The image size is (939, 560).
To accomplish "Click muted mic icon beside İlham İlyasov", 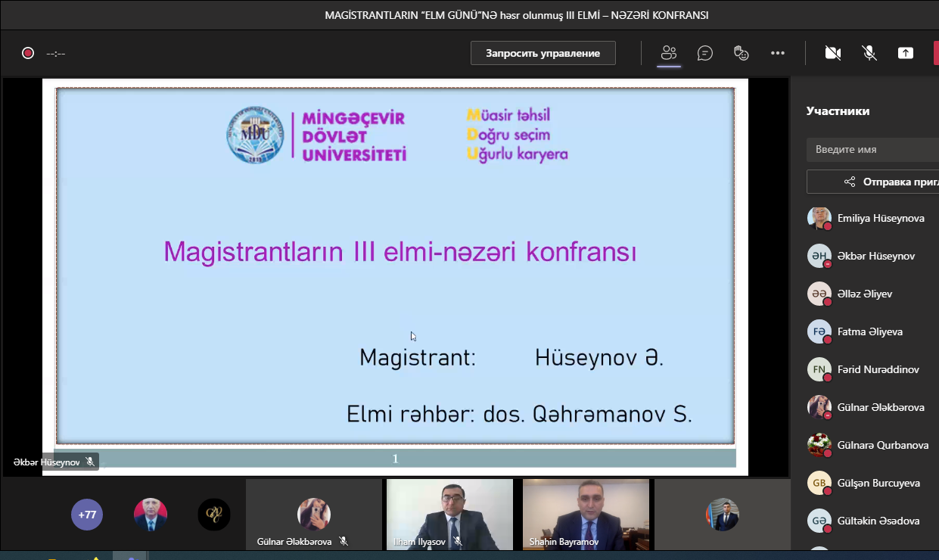I will [457, 542].
